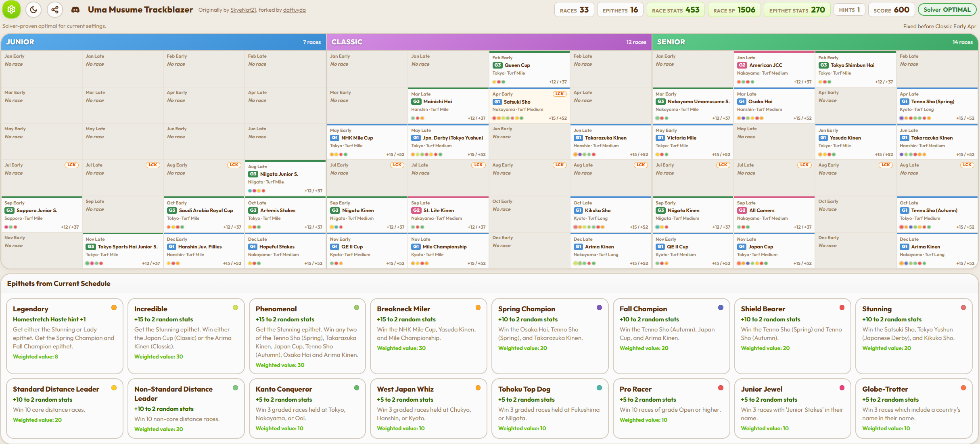Select Tenno Sho (Autumn) race name
Screen dimensions: 980x444
click(x=934, y=211)
